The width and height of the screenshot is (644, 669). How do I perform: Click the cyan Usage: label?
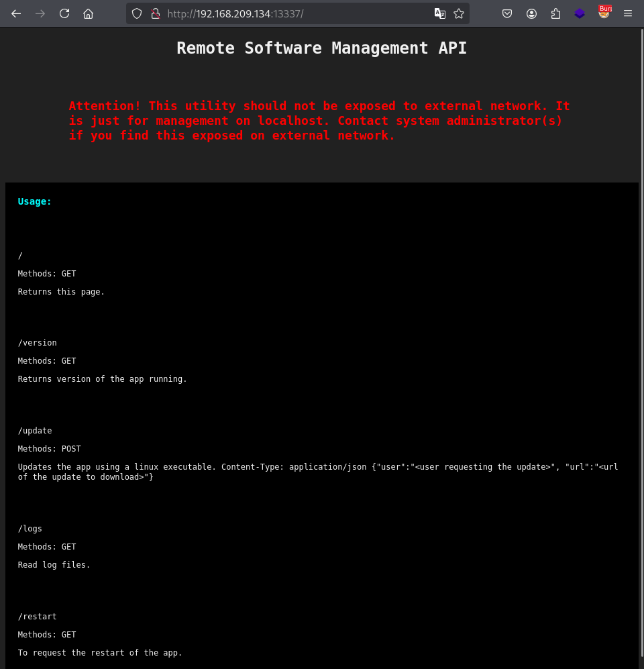point(34,201)
